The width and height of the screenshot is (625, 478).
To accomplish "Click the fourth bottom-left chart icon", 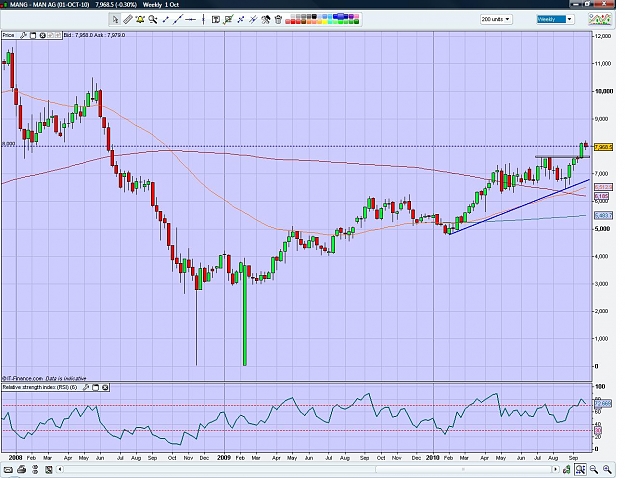I will (x=49, y=469).
